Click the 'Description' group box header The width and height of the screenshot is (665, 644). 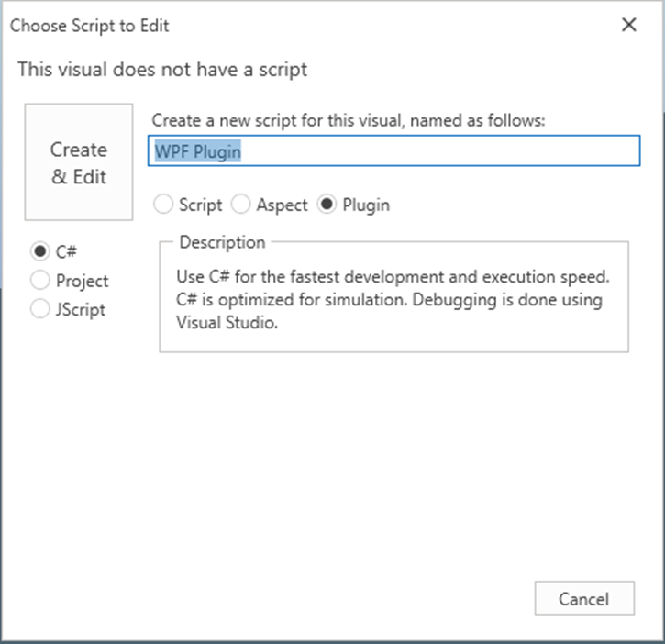222,242
